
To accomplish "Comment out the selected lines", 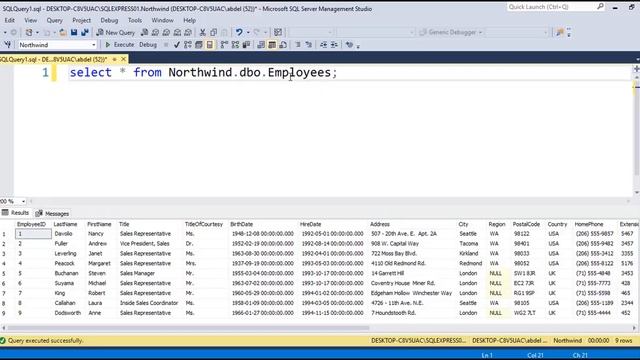I will click(298, 45).
